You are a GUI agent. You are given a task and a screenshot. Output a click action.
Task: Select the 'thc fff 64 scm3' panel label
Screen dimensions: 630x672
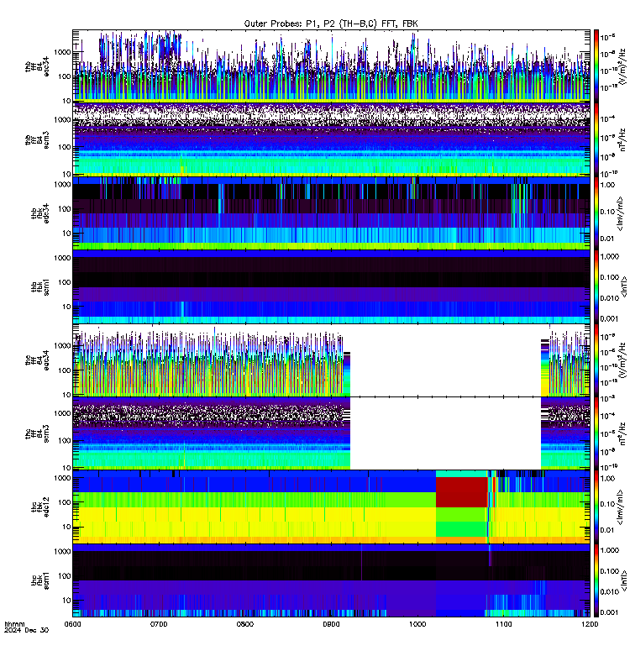tap(37, 433)
